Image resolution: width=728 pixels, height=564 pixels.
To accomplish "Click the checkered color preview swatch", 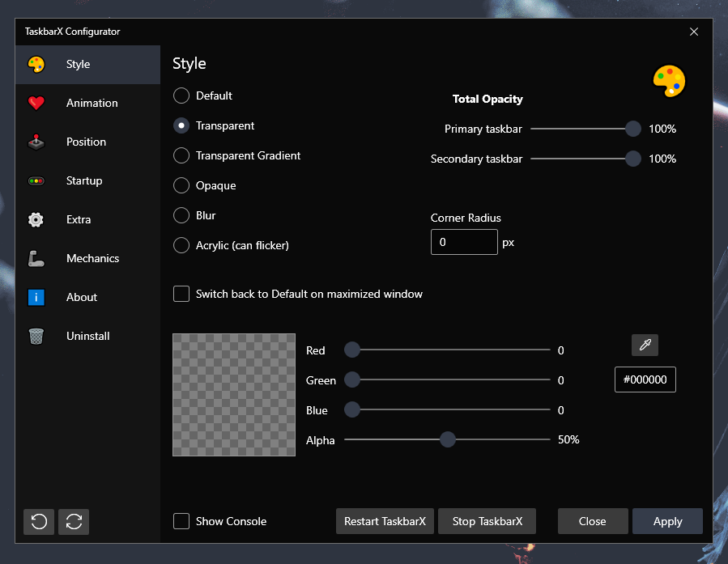I will pos(234,395).
